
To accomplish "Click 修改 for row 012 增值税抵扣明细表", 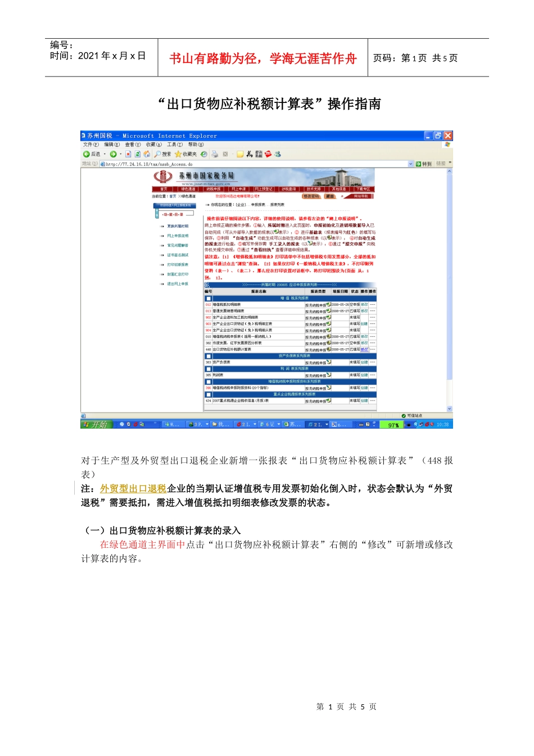I will coord(364,304).
